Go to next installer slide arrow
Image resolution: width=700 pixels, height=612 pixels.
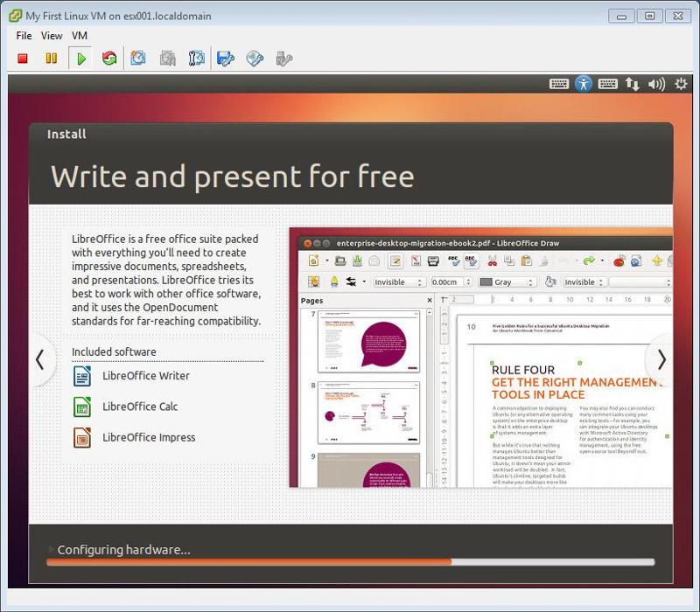(661, 359)
